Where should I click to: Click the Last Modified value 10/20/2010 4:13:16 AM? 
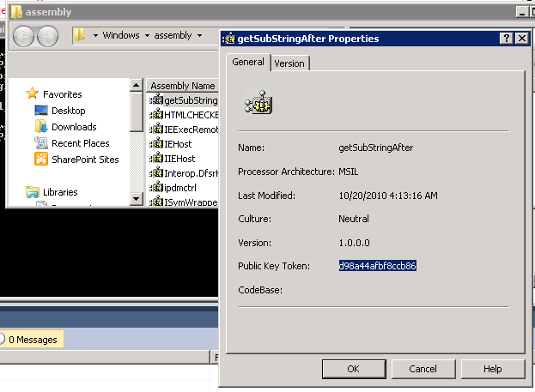point(388,196)
